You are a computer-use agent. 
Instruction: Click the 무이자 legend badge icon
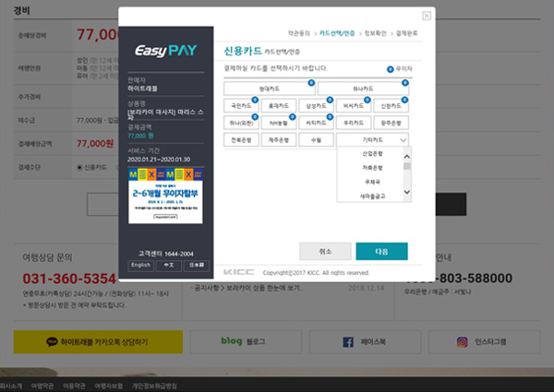pos(390,69)
